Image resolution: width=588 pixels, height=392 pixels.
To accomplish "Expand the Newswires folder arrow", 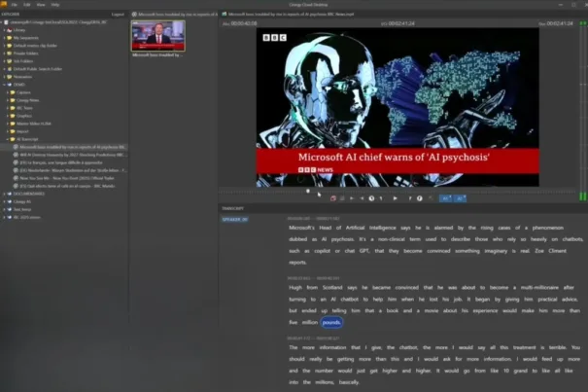I will pyautogui.click(x=4, y=77).
